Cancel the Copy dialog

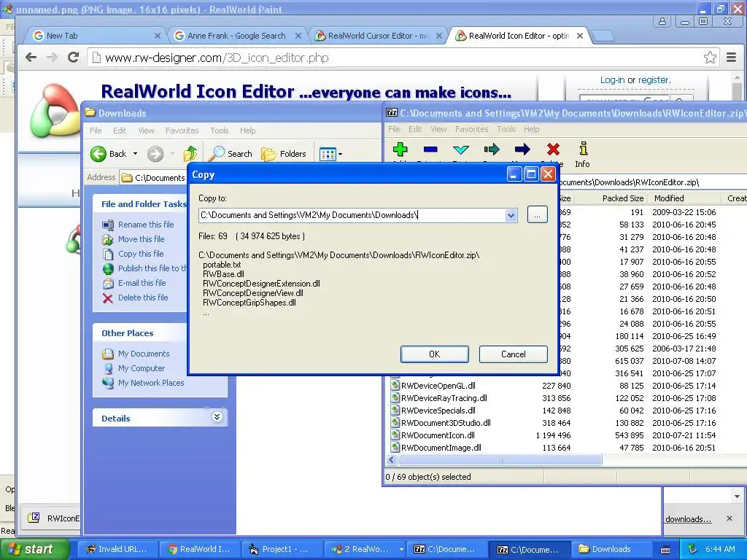513,354
